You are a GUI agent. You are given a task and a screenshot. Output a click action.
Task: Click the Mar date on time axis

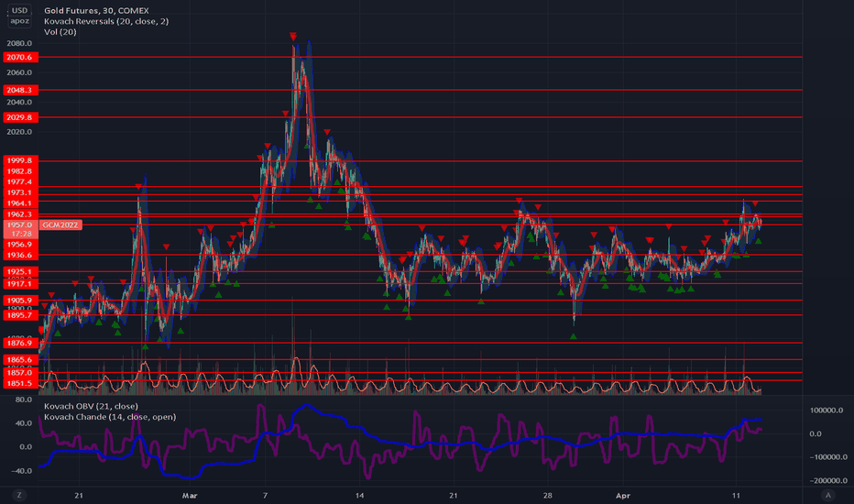click(190, 495)
